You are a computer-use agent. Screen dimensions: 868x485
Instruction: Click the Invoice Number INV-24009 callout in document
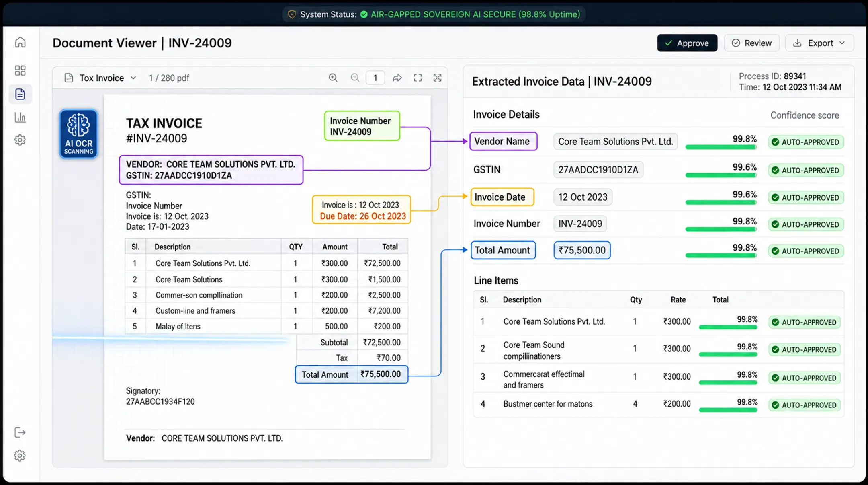point(362,126)
